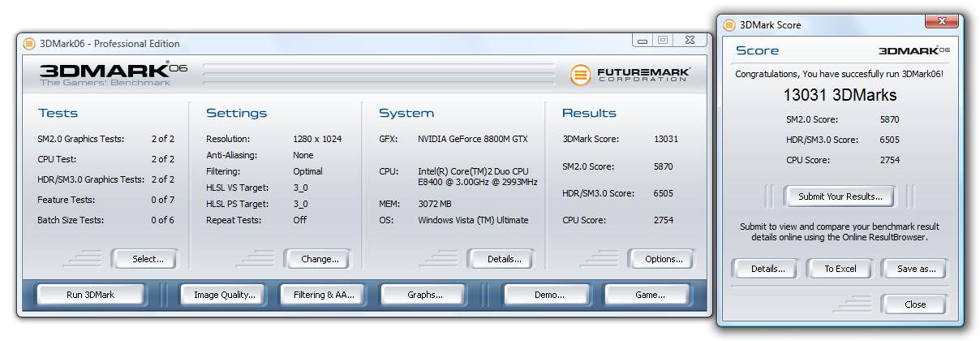Click Submit Your Results... button
The image size is (980, 341).
pos(840,196)
